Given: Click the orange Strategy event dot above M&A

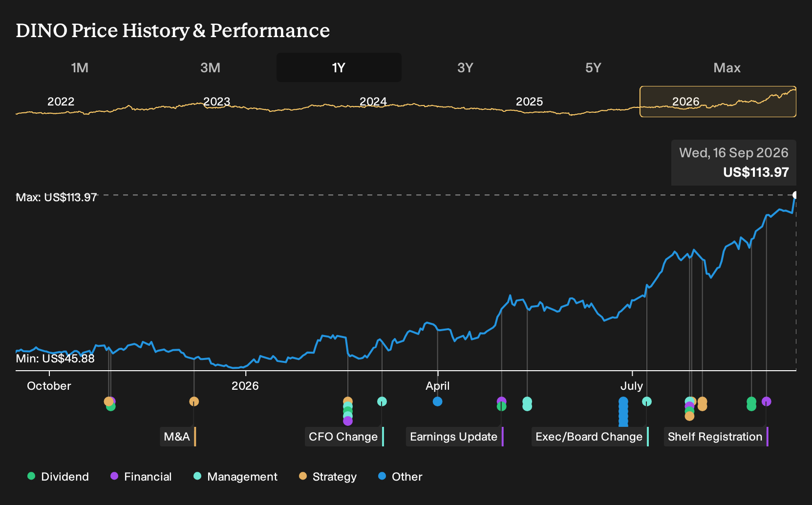Looking at the screenshot, I should [x=194, y=401].
